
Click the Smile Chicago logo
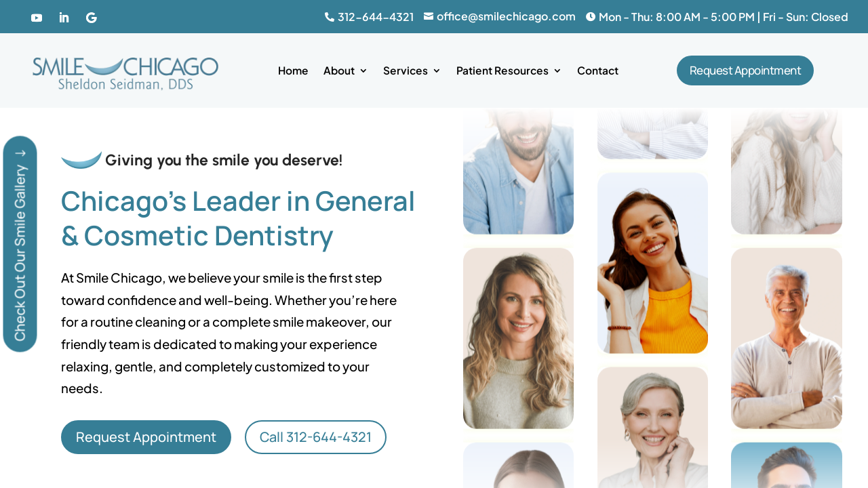(125, 73)
